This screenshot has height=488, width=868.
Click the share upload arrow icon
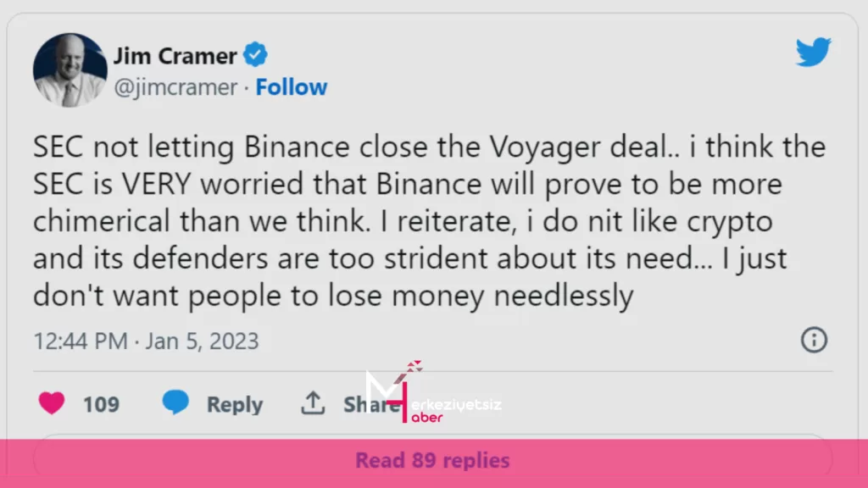[313, 403]
